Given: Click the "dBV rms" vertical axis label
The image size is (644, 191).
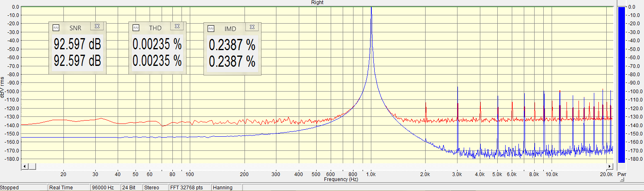Looking at the screenshot, I should 3,87.
